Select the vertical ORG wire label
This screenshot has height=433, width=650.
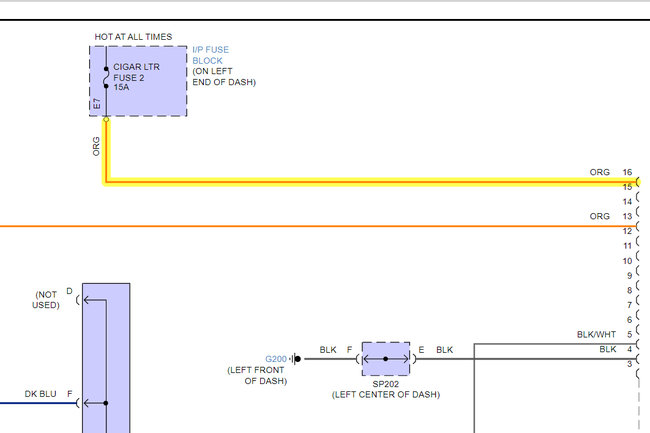96,146
